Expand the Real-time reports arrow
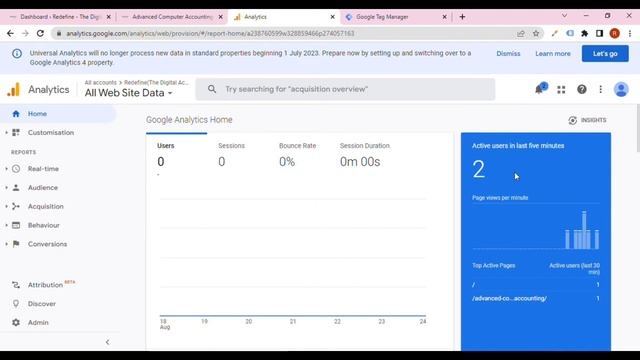Screen dimensions: 640x360 pyautogui.click(x=6, y=169)
